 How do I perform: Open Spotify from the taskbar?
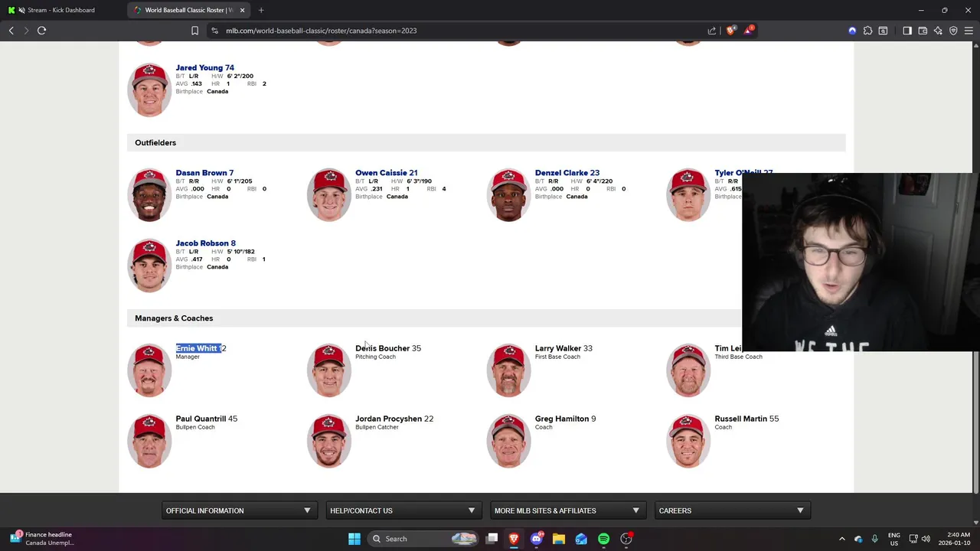click(x=603, y=539)
